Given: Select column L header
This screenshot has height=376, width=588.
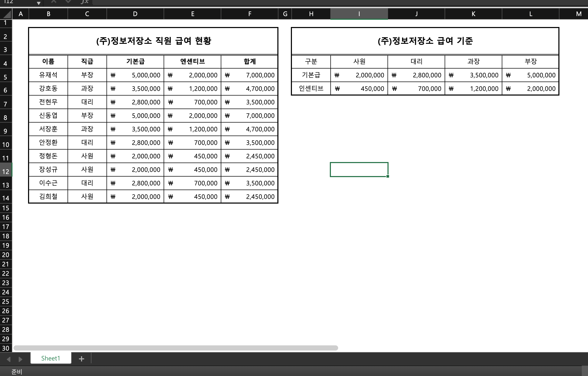Looking at the screenshot, I should 530,14.
